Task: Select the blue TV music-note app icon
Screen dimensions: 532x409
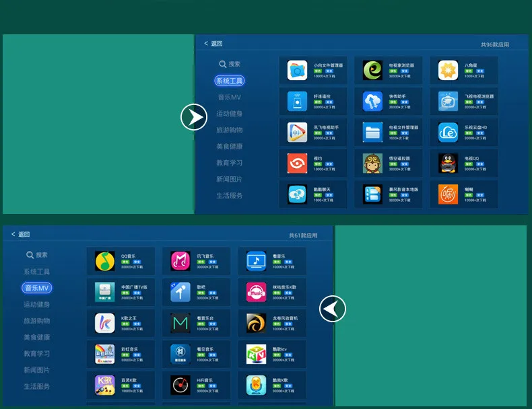Action: 256,261
